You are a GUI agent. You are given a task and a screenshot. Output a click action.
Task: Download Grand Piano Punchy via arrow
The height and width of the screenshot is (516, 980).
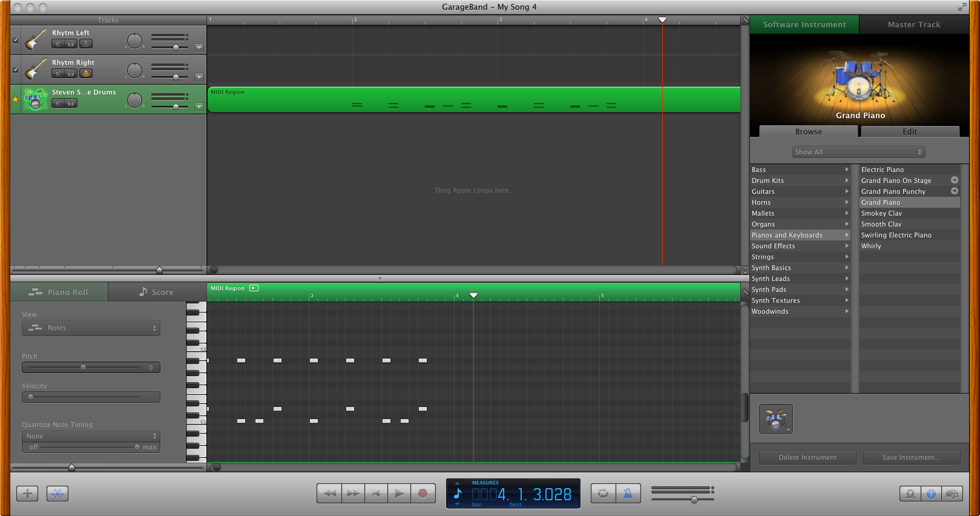(955, 191)
